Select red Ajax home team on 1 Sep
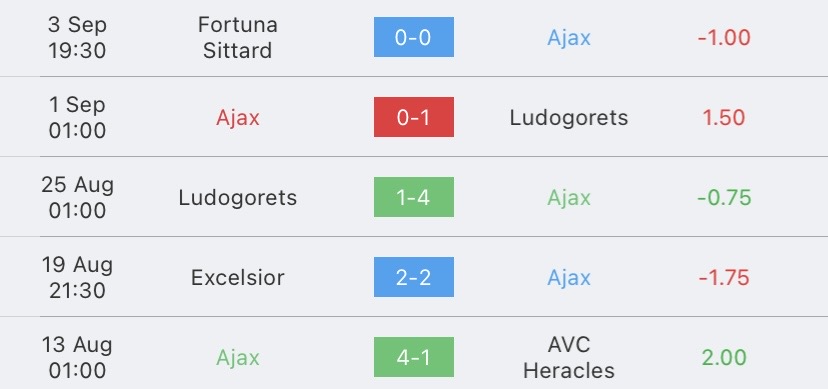Screen dimensions: 828x389 point(238,118)
